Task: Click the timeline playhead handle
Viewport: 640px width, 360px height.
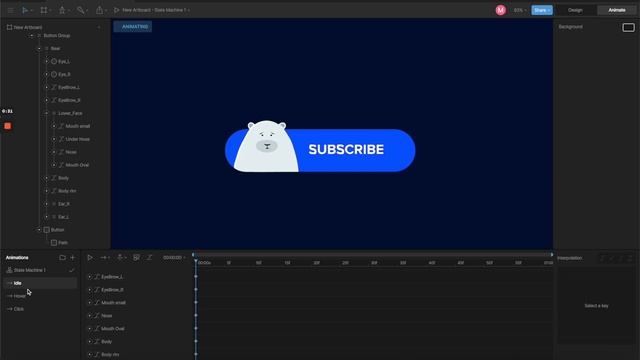Action: coord(196,260)
